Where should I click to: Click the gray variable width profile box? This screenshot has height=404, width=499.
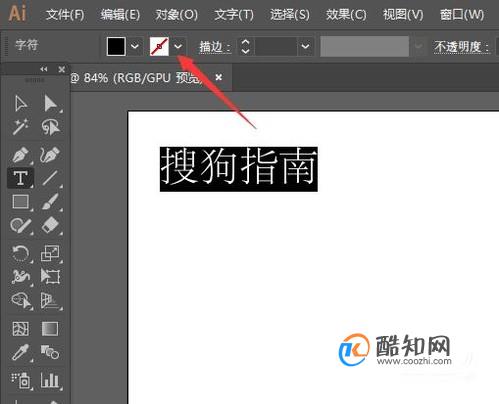(x=364, y=46)
